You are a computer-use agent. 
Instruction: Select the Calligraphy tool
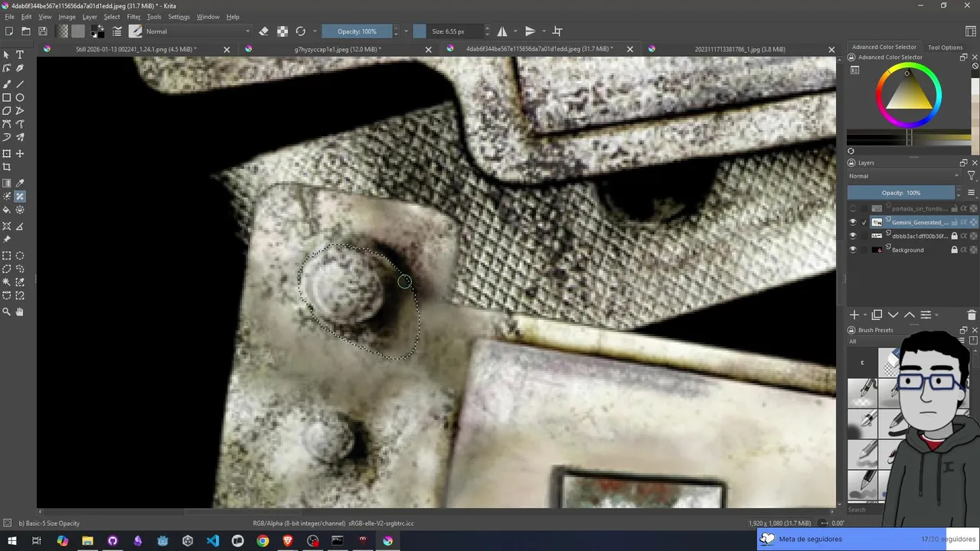click(20, 69)
